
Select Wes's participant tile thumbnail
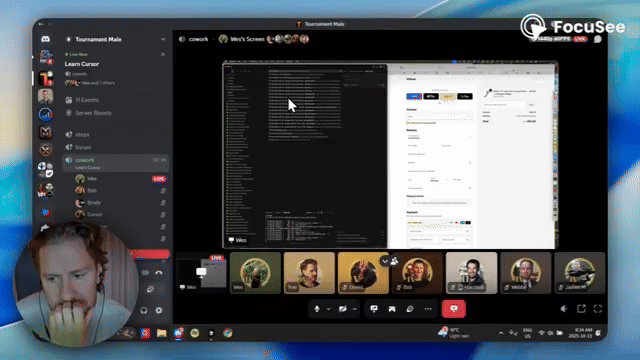pyautogui.click(x=255, y=273)
